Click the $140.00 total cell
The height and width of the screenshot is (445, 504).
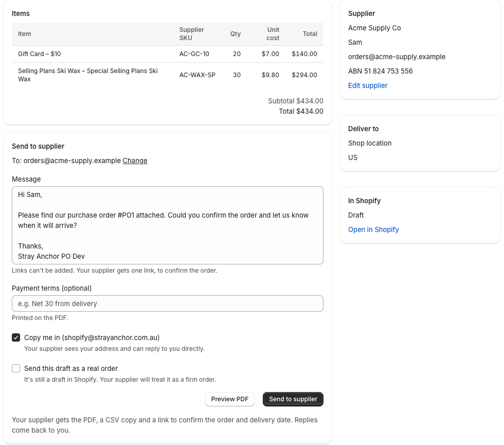coord(304,54)
